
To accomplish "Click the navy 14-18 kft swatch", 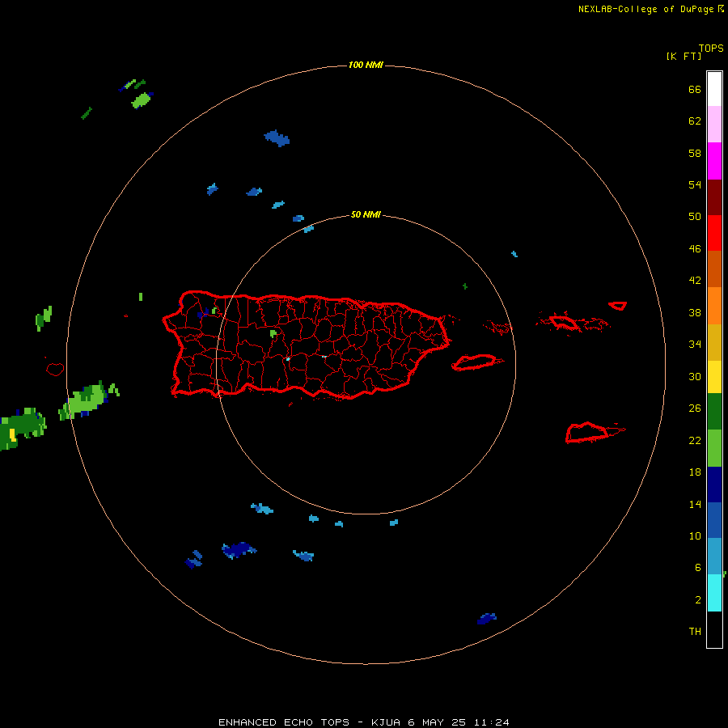I will 714,485.
